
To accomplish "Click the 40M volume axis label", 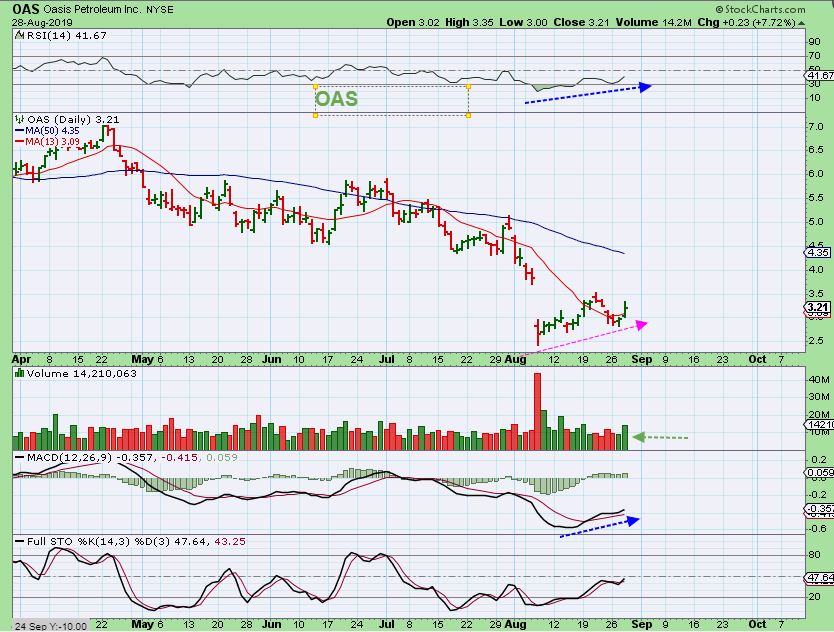I will (x=819, y=380).
